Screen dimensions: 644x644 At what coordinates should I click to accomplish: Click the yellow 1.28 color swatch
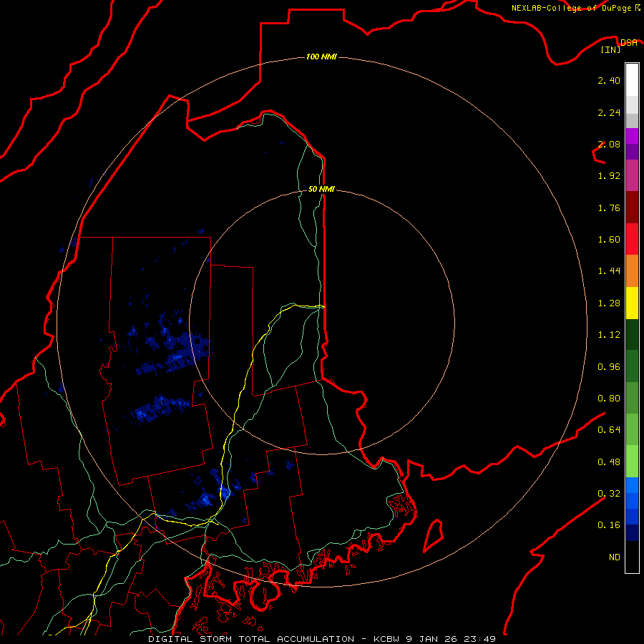pyautogui.click(x=632, y=303)
